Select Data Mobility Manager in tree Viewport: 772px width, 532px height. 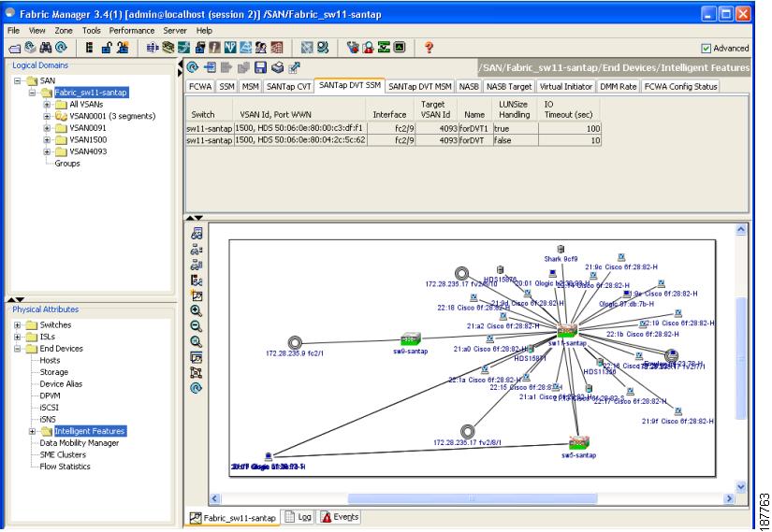79,442
